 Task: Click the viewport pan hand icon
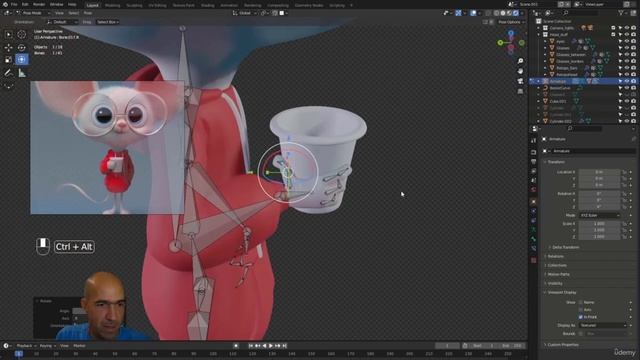click(520, 71)
